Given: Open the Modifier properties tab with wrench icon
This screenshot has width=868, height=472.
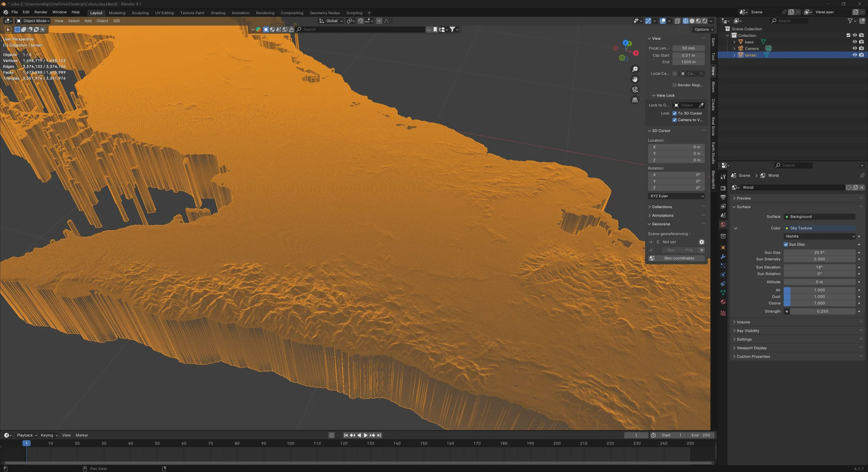Looking at the screenshot, I should click(723, 257).
